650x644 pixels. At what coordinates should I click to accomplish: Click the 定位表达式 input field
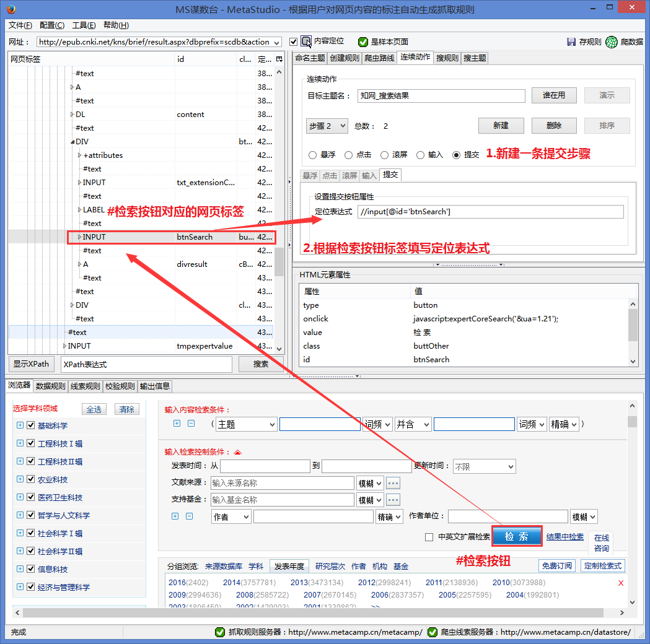[490, 212]
